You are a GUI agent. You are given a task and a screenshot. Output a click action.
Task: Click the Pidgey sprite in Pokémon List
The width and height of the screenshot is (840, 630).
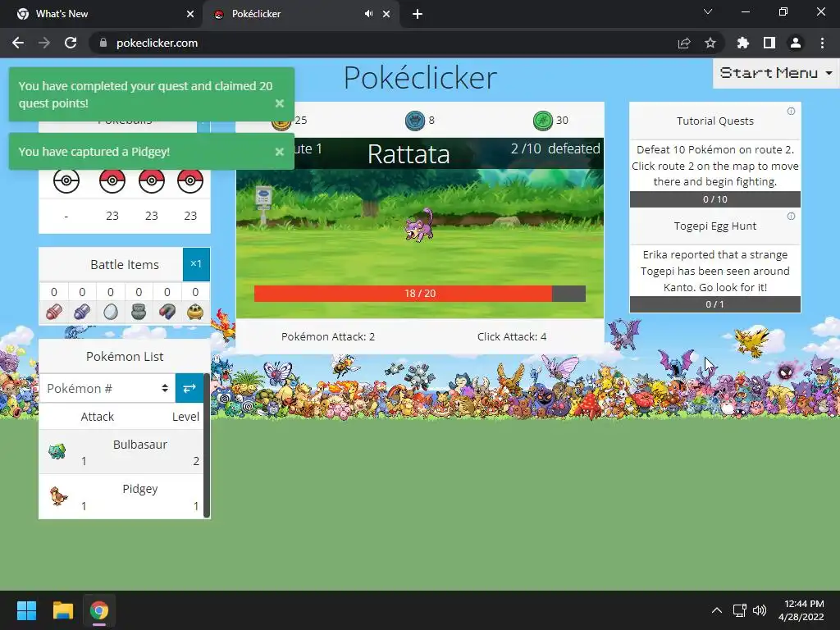pyautogui.click(x=58, y=496)
